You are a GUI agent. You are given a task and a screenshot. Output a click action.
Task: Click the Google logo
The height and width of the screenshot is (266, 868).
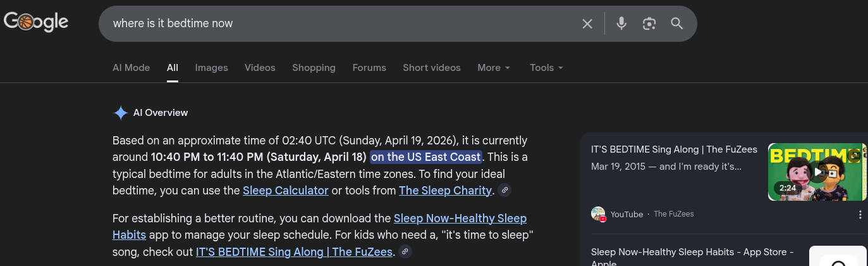(x=36, y=22)
